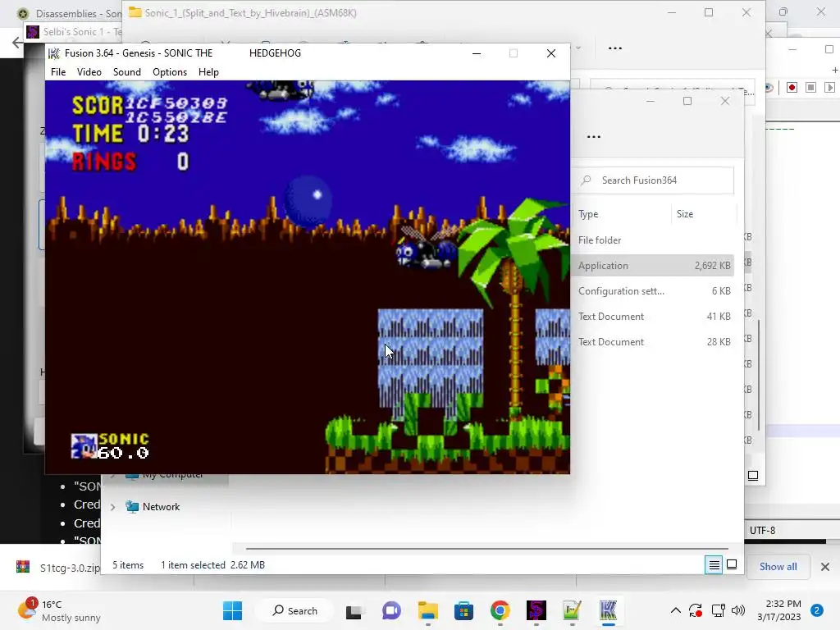Select the Application 2,692 KB row
Screen dimensions: 840x630
click(x=654, y=266)
